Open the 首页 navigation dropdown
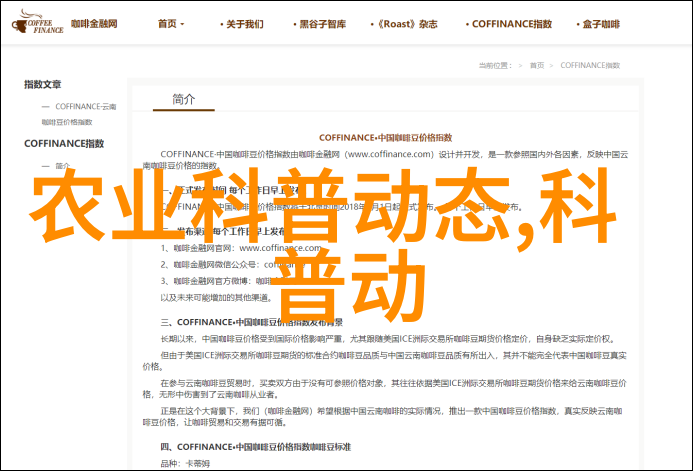 pyautogui.click(x=171, y=24)
